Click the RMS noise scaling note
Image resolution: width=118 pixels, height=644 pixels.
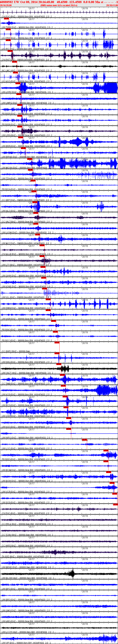59,5
